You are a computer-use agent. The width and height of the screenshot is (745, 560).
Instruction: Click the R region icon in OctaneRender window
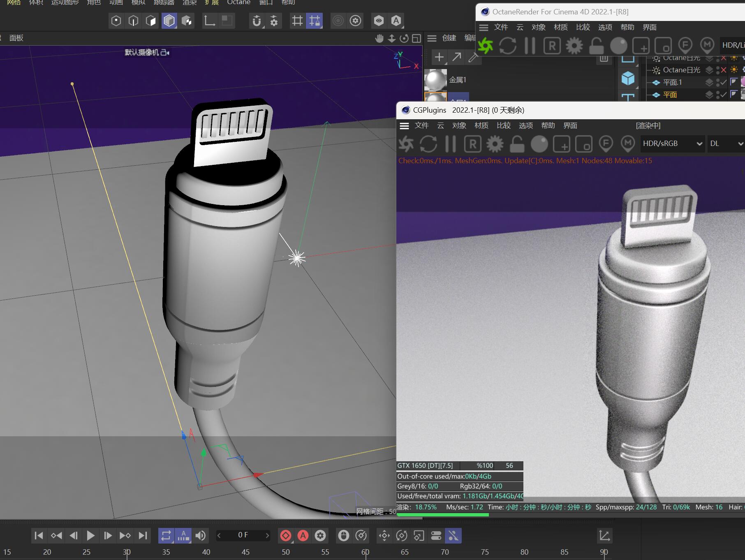tap(552, 45)
